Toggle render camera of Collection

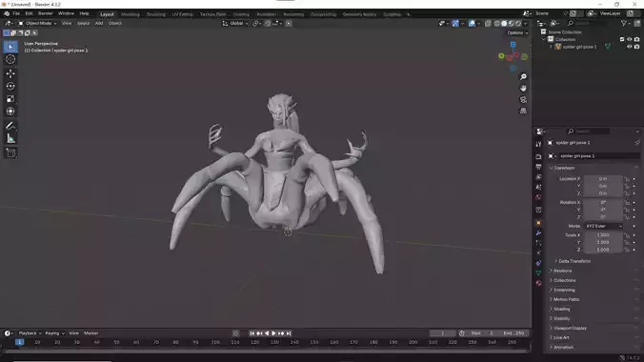point(637,39)
